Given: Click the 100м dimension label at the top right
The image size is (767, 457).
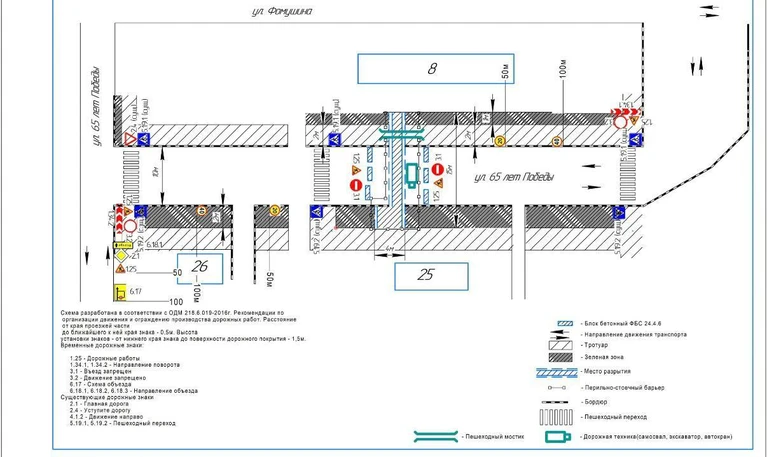Looking at the screenshot, I should pyautogui.click(x=562, y=68).
